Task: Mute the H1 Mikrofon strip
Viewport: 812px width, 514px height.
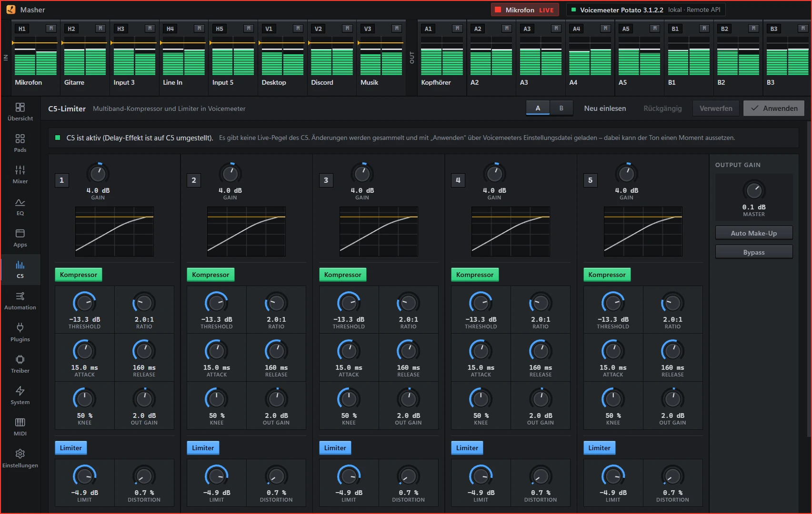Action: [x=51, y=29]
